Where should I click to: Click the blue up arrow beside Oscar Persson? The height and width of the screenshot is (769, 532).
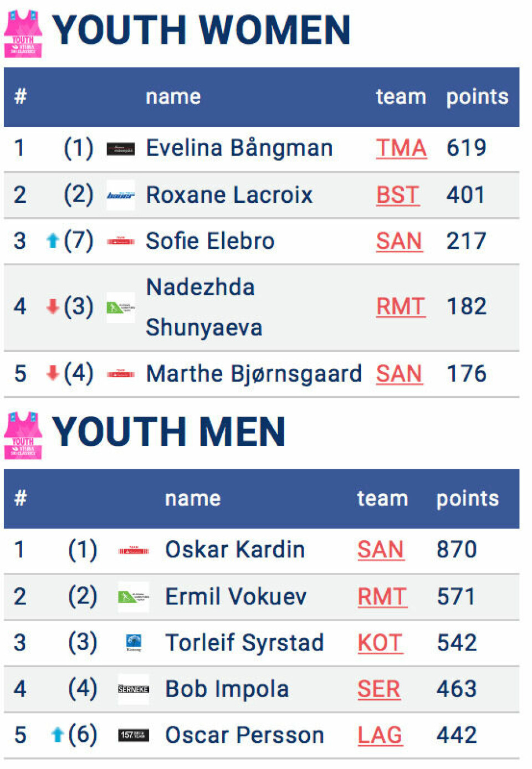coord(57,735)
